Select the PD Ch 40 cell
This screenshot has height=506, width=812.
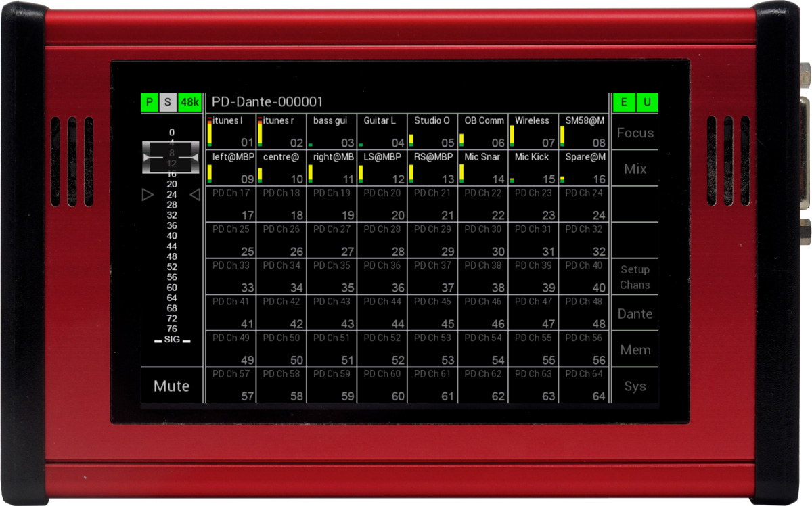584,277
